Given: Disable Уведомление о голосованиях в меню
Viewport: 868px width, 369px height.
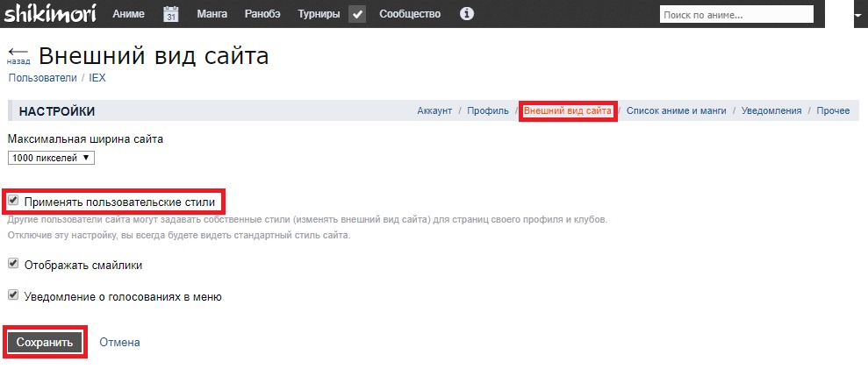Looking at the screenshot, I should 13,295.
